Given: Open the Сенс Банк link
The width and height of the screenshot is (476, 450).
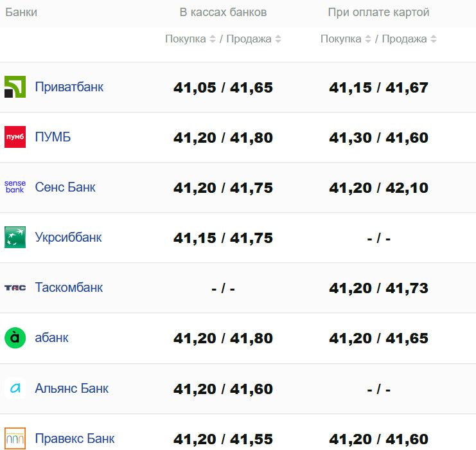Looking at the screenshot, I should (x=65, y=187).
